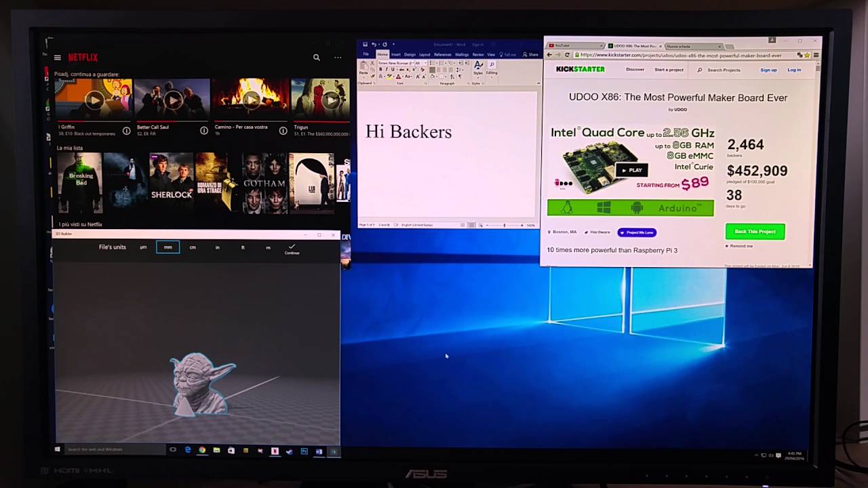Click Start a project on Kickstarter
Screen dimensions: 868x488
669,70
